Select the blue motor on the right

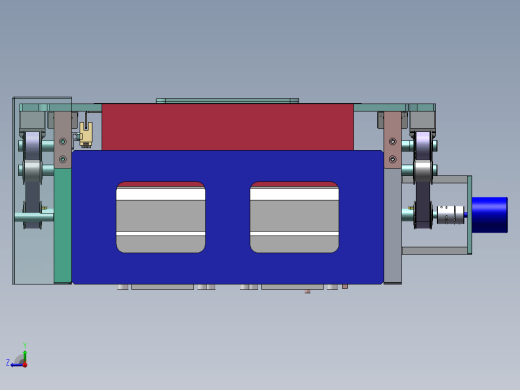click(x=490, y=215)
